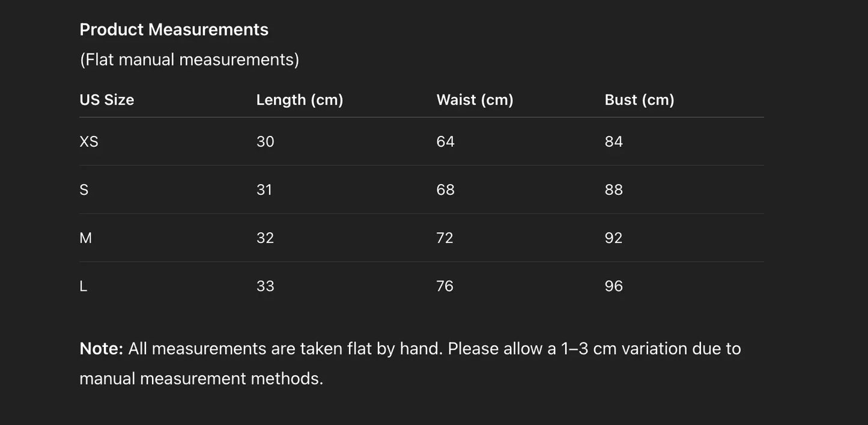The width and height of the screenshot is (868, 425).
Task: Select the L size row label
Action: coord(83,286)
